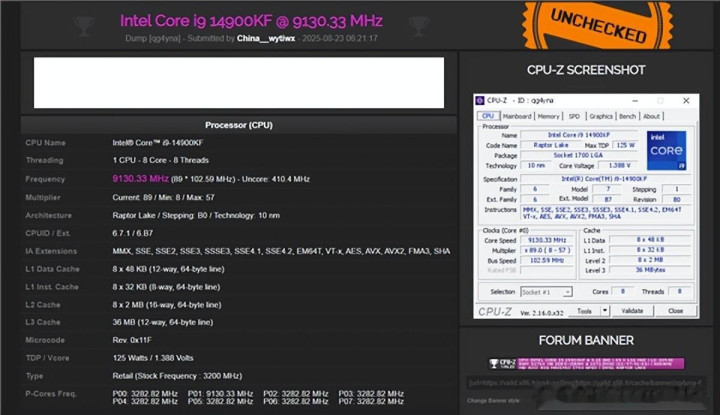Click 'P07: 3282.82 MHz' in P-Cores Freq.

(x=371, y=401)
